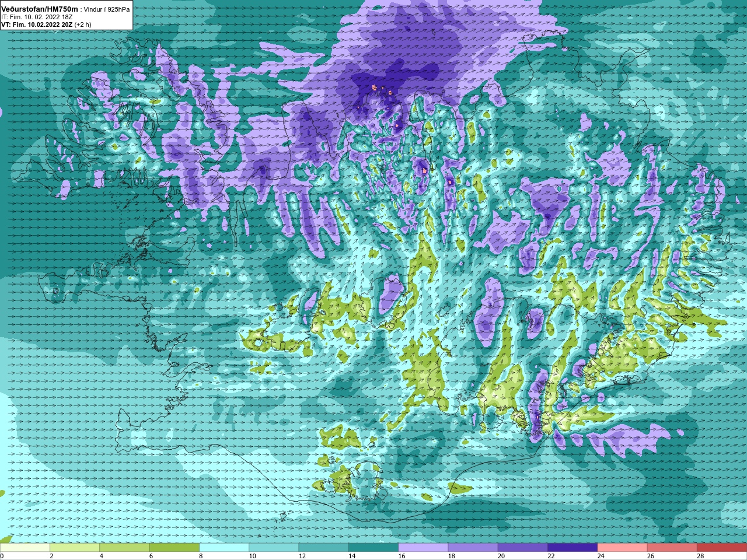Viewport: 747px width, 560px height.
Task: Click the legend scale label '18'
Action: (x=452, y=556)
